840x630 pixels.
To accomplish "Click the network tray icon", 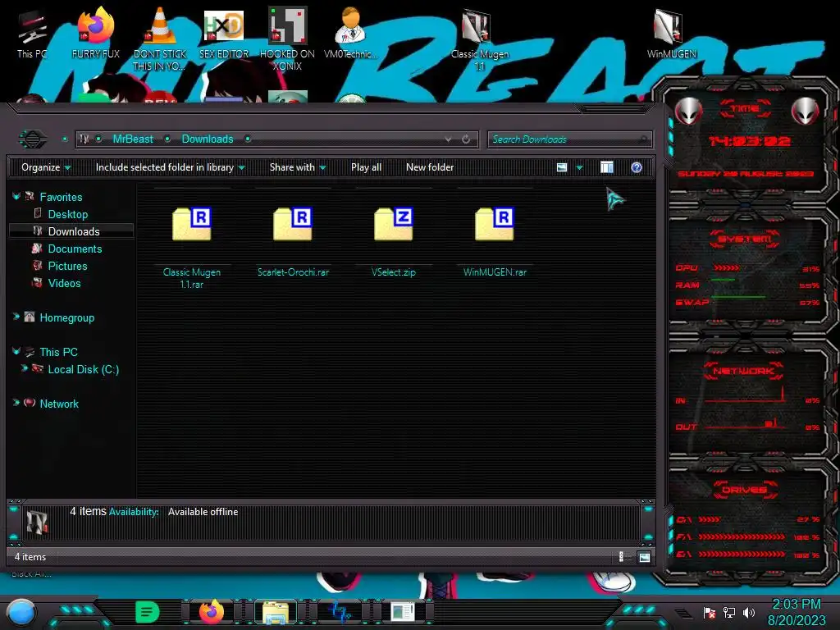I will coord(729,612).
